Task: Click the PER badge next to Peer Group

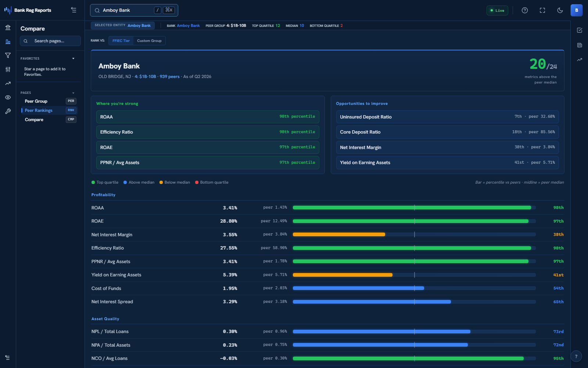Action: (x=71, y=101)
